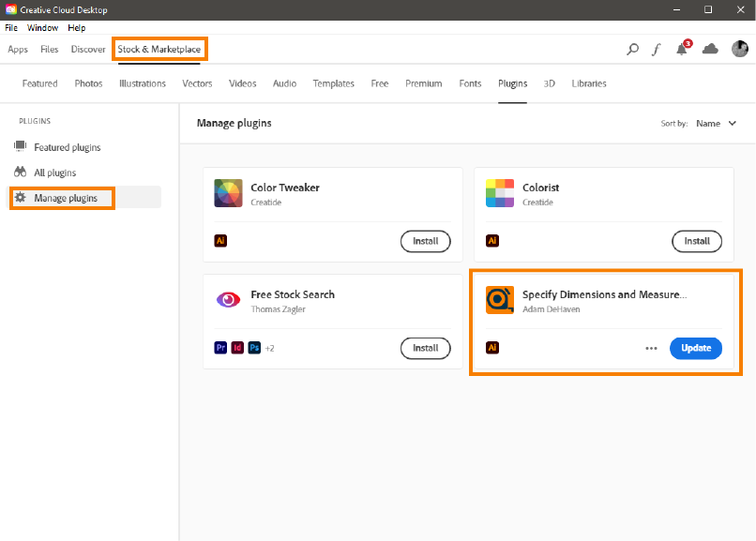756x541 pixels.
Task: Click the InDesign icon on Free Stock Search
Action: click(x=237, y=347)
